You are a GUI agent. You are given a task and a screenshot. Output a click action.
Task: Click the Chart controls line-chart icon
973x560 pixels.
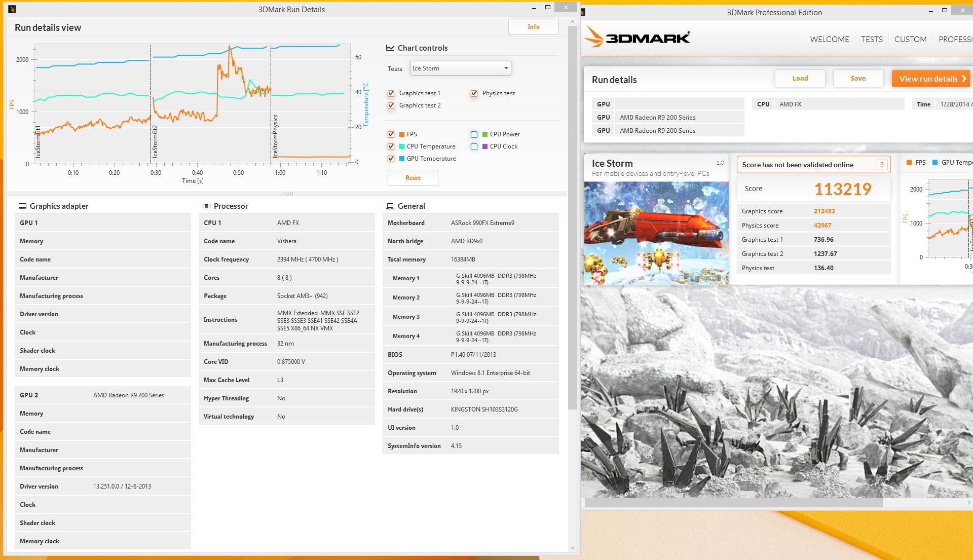pos(390,48)
